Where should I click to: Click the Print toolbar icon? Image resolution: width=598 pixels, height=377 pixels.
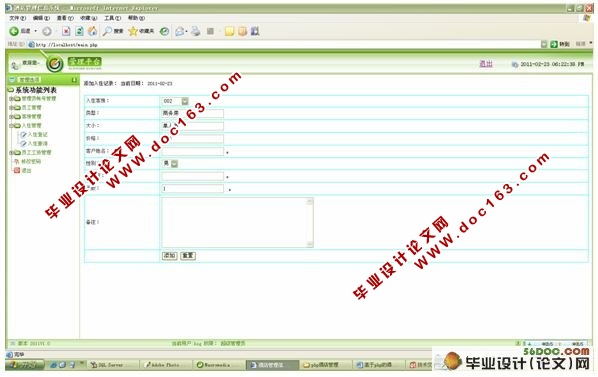coord(196,31)
